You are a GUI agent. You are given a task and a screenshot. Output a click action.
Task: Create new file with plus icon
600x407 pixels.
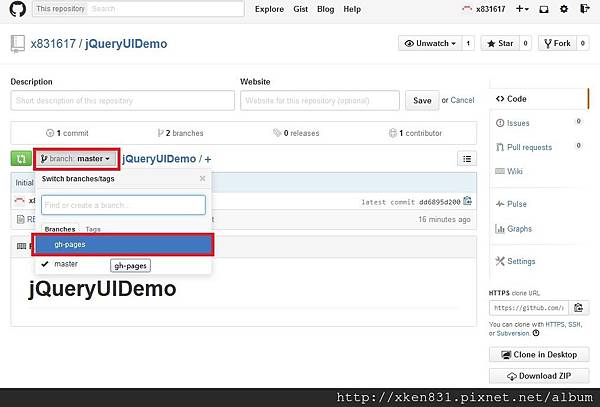click(208, 159)
